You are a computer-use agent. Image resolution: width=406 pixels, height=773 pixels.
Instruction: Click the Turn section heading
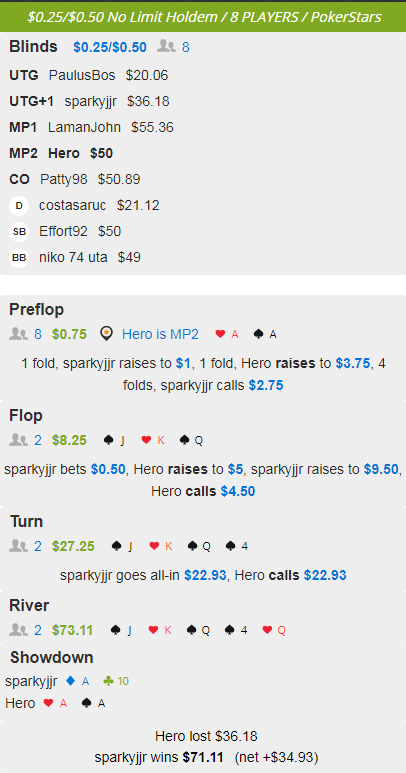point(27,522)
